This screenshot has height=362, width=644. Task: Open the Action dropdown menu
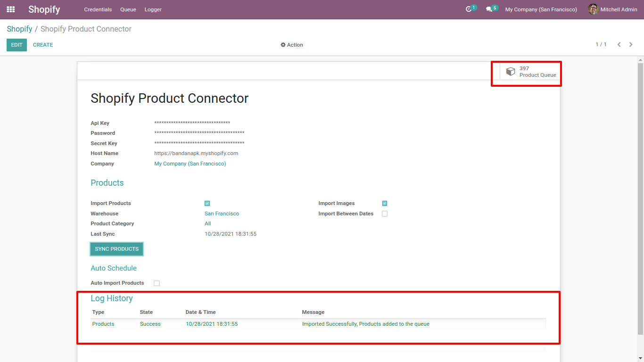point(292,45)
